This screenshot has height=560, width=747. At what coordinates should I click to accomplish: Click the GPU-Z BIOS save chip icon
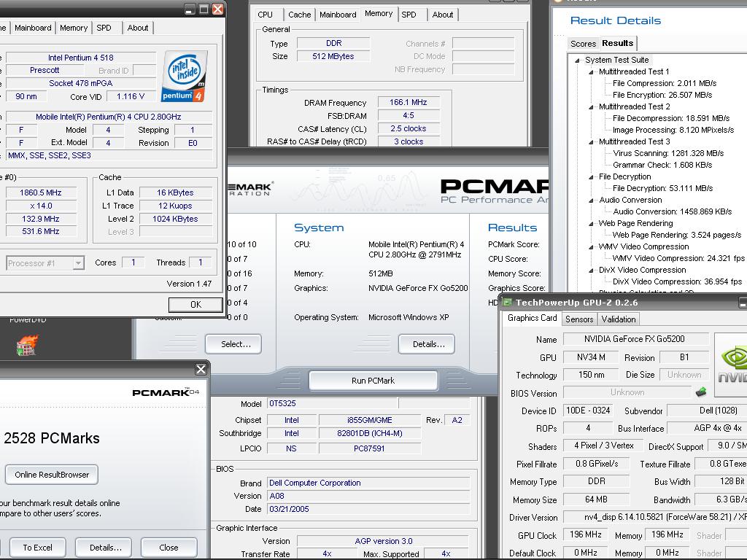(701, 392)
